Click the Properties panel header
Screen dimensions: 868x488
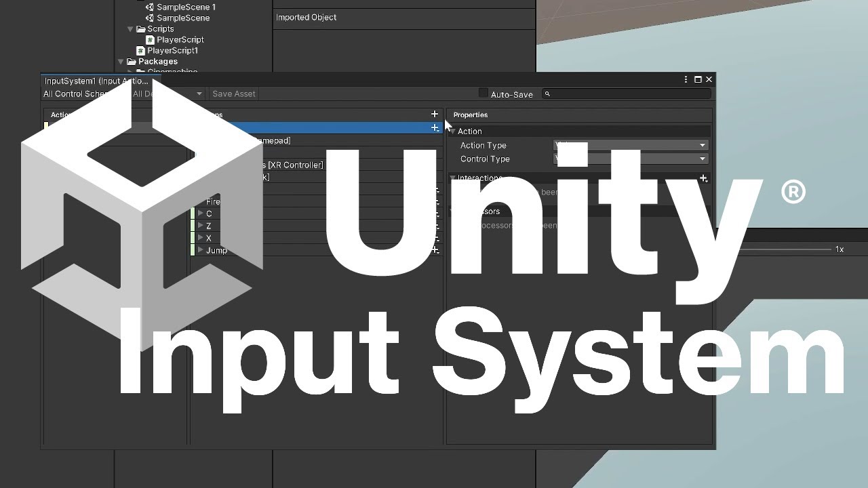[471, 115]
